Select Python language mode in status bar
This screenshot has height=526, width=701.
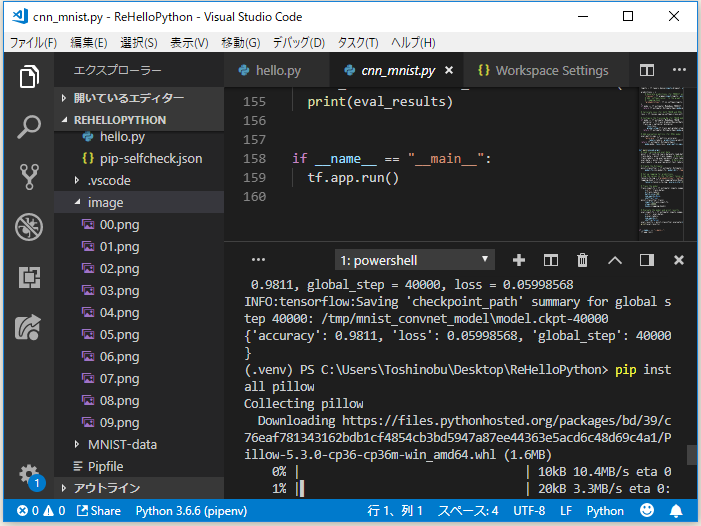coord(605,510)
